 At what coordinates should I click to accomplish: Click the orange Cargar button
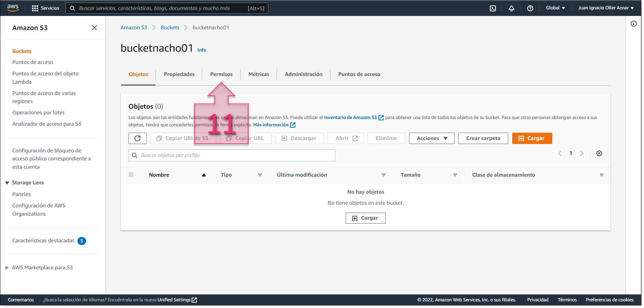[532, 138]
